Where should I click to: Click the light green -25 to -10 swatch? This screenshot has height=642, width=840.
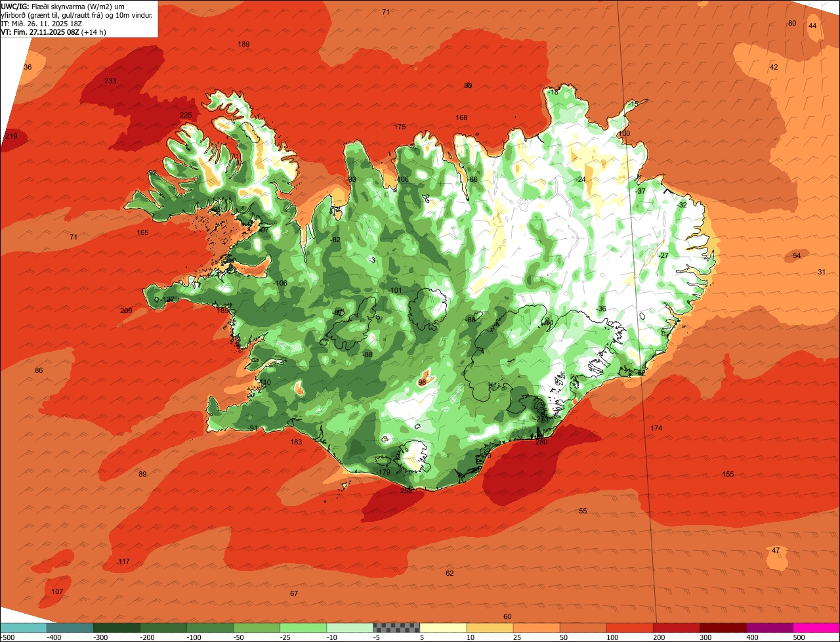click(303, 628)
